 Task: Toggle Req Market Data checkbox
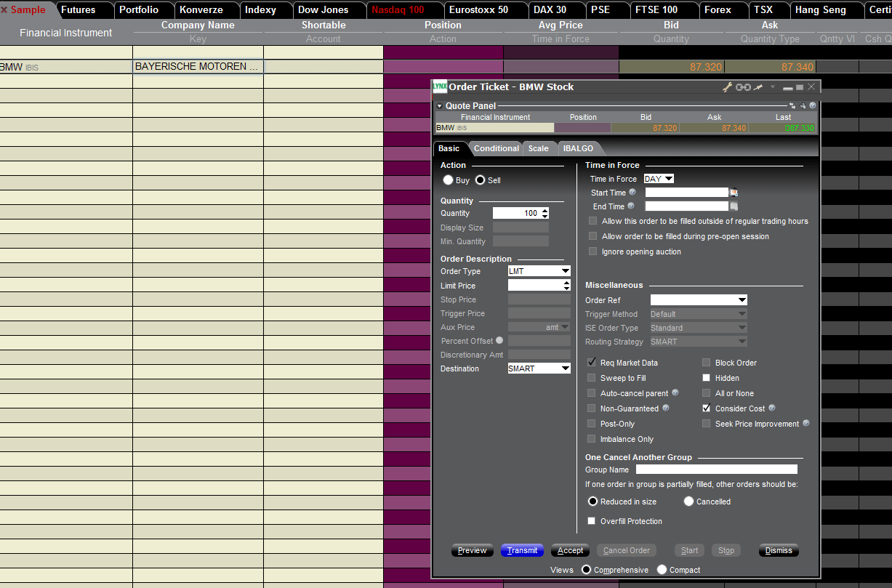[592, 363]
